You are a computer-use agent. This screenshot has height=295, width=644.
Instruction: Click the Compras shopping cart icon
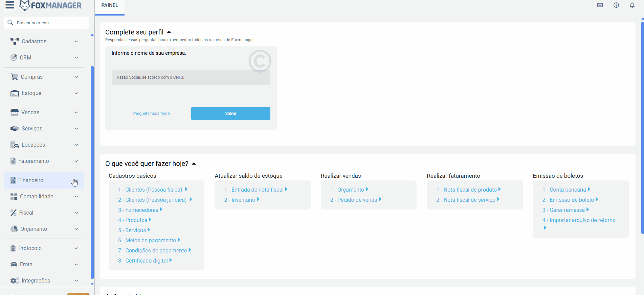(14, 77)
